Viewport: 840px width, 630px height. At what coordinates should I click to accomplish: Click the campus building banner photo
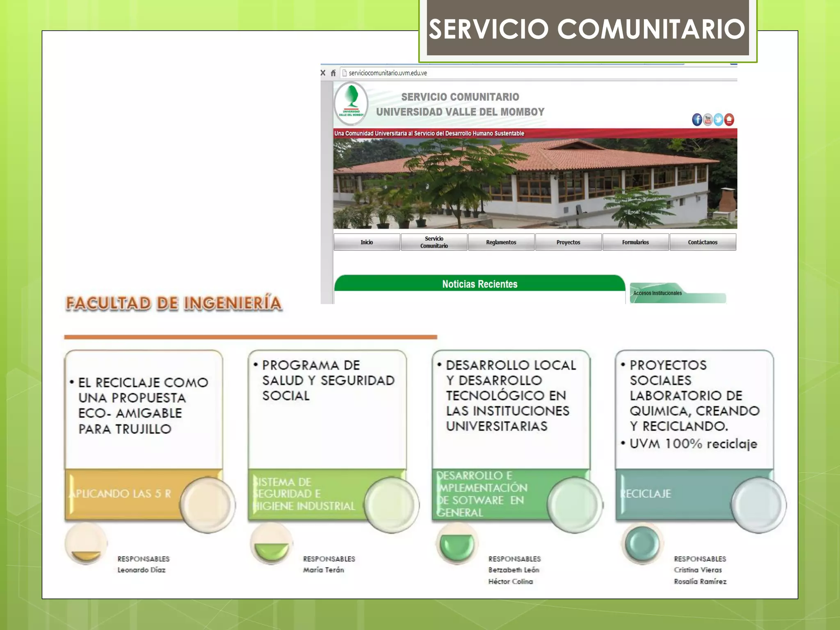click(x=535, y=183)
